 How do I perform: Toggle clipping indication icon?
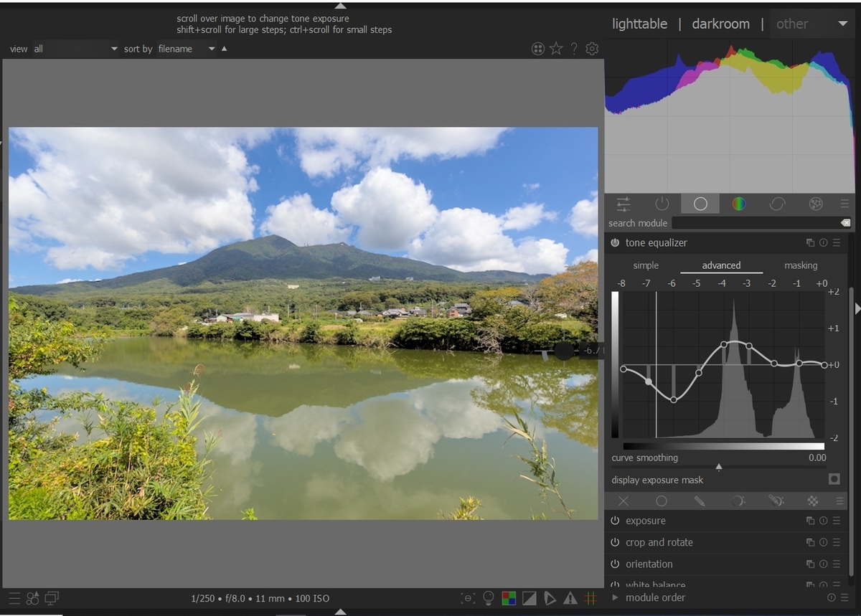529,598
